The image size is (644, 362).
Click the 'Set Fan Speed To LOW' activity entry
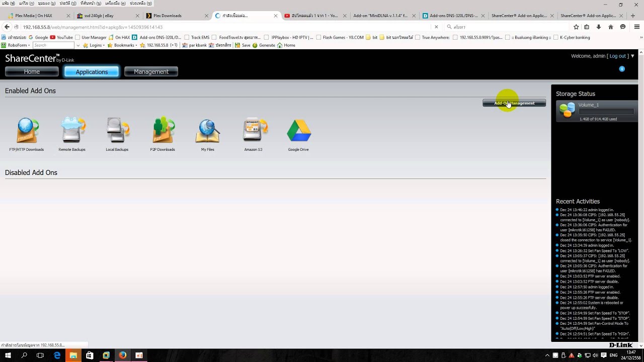[595, 250]
